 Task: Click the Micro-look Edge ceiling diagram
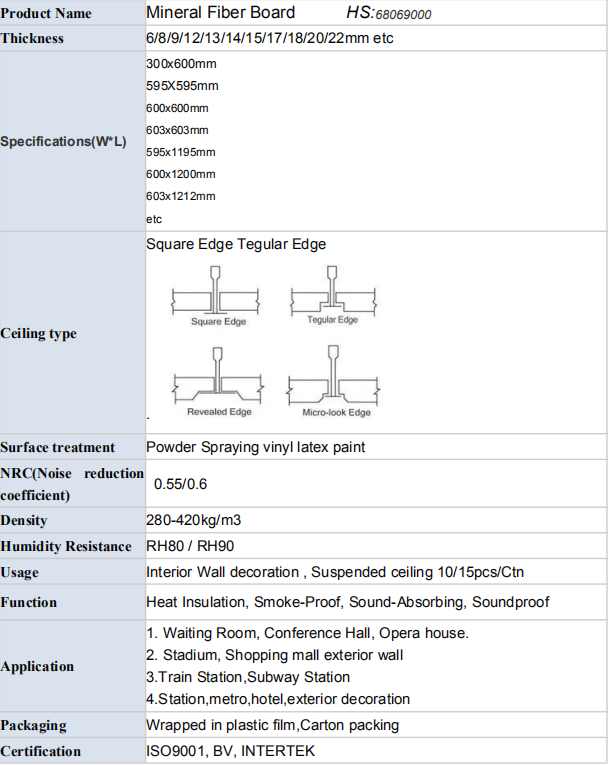click(333, 382)
